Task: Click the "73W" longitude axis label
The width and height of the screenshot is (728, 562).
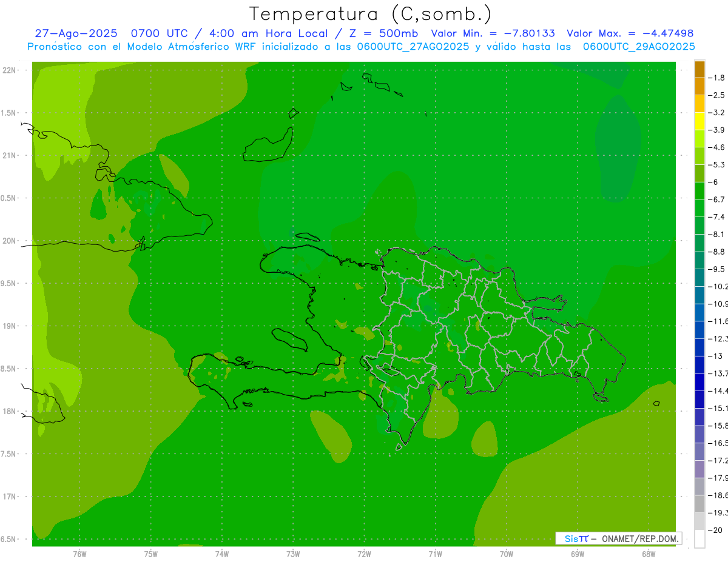Action: 293,554
